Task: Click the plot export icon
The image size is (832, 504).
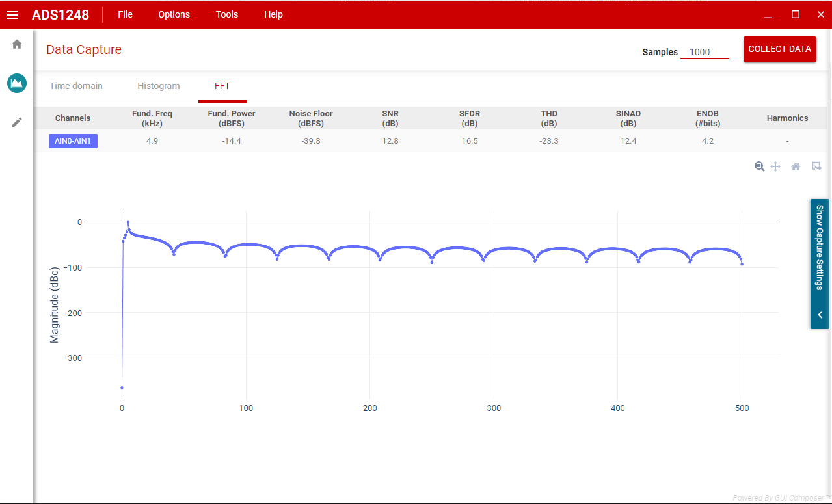Action: (816, 166)
